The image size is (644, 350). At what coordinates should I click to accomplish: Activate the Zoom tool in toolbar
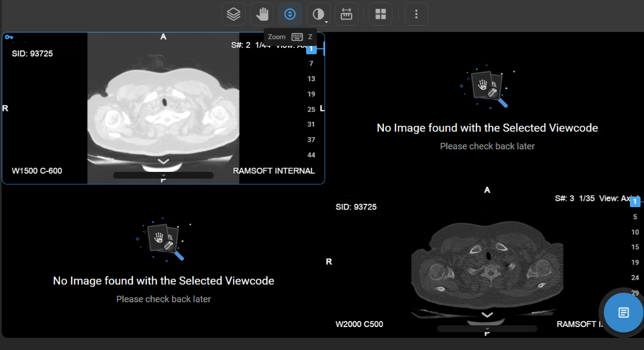(290, 14)
